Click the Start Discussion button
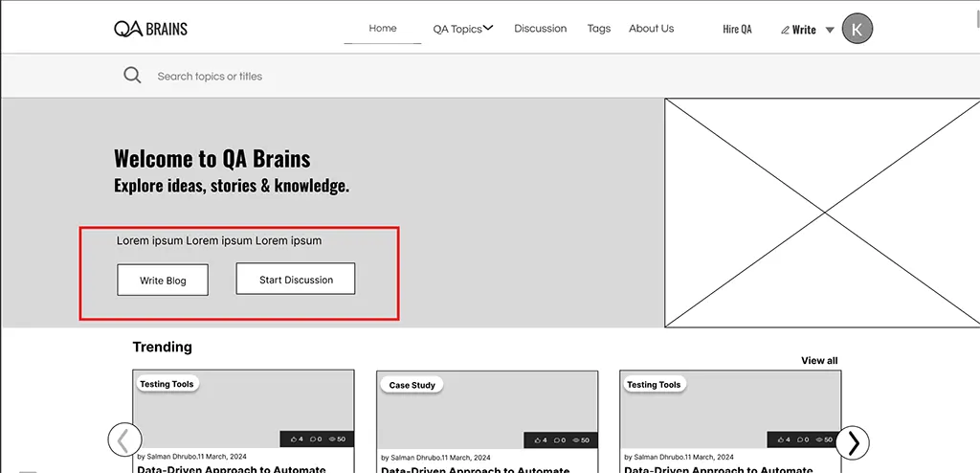Image resolution: width=980 pixels, height=473 pixels. pyautogui.click(x=296, y=279)
